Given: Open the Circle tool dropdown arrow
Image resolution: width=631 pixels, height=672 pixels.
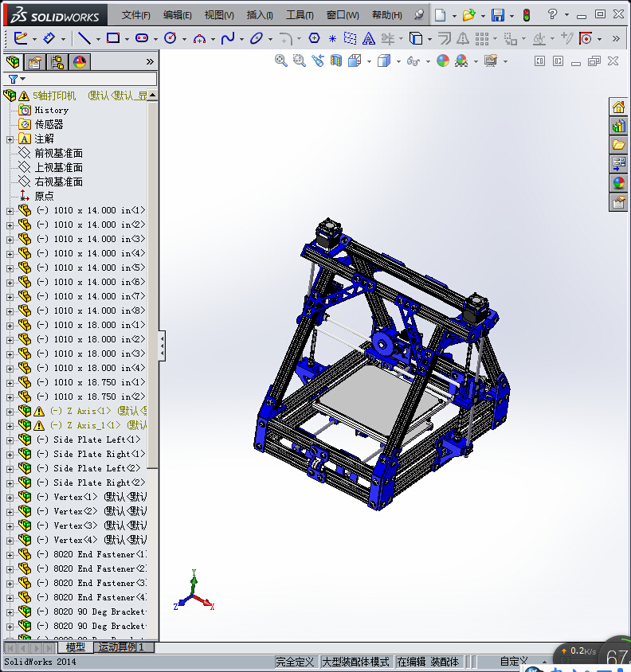Looking at the screenshot, I should (185, 39).
